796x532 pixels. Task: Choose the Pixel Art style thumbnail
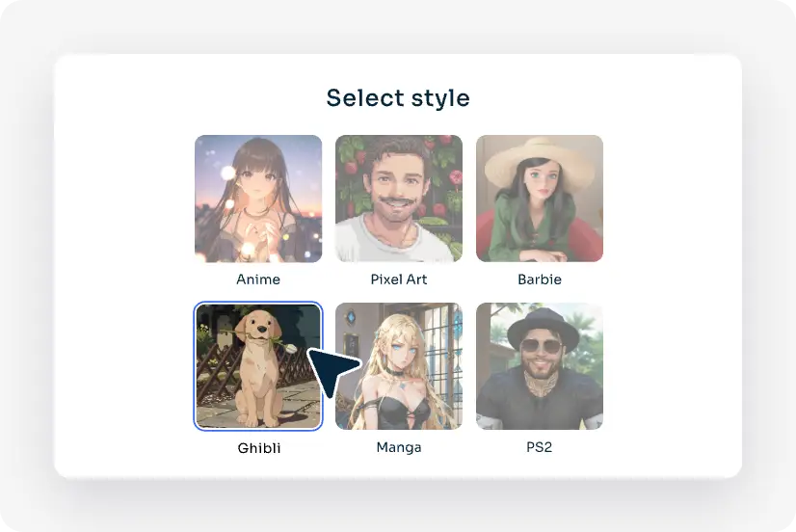tap(399, 199)
